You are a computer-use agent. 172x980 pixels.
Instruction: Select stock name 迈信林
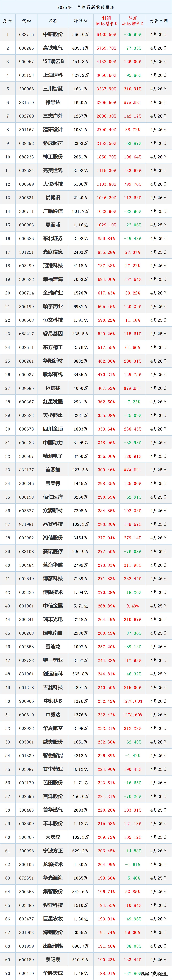[x=53, y=388]
